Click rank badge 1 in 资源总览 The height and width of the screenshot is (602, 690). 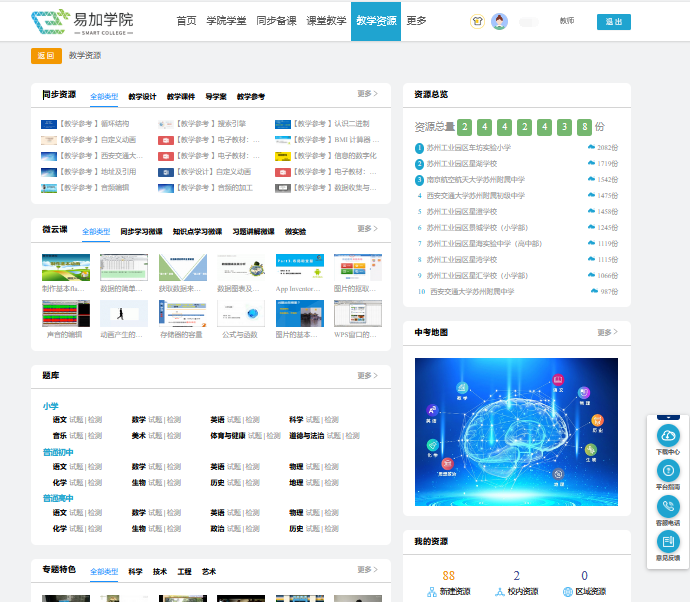point(419,148)
